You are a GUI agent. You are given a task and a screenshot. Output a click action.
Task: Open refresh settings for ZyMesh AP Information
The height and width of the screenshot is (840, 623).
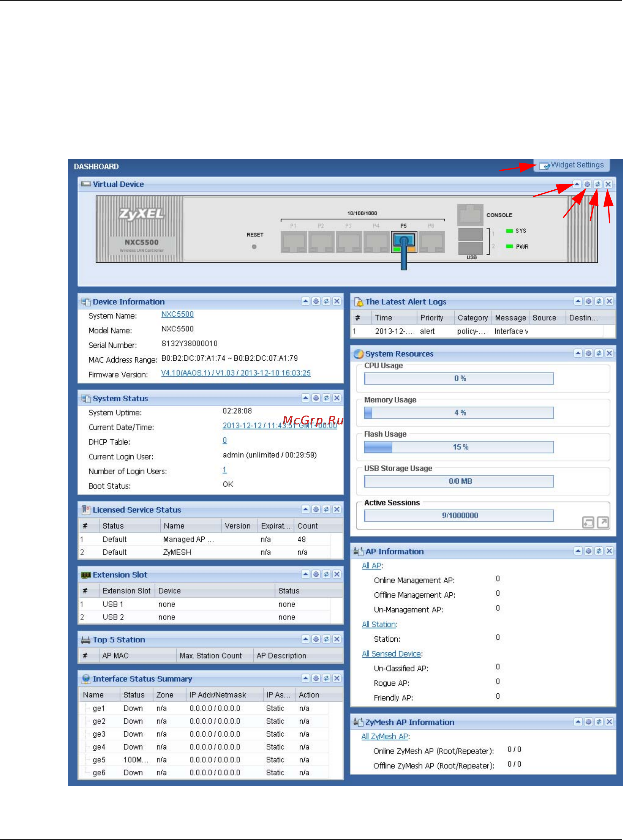(x=589, y=722)
